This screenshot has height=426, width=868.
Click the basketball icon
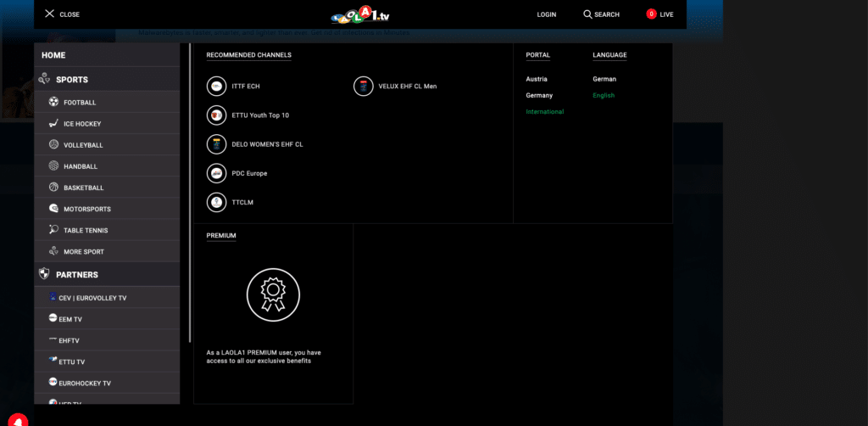click(53, 188)
